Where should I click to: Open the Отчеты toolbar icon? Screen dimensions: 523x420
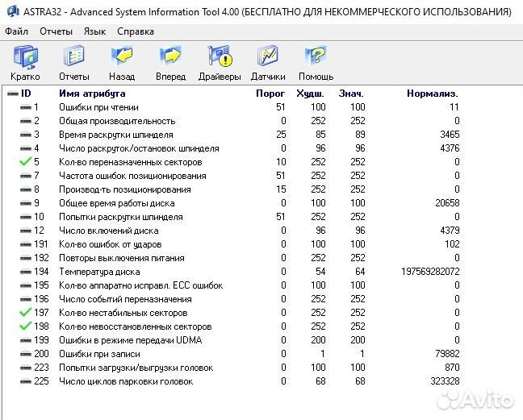73,58
